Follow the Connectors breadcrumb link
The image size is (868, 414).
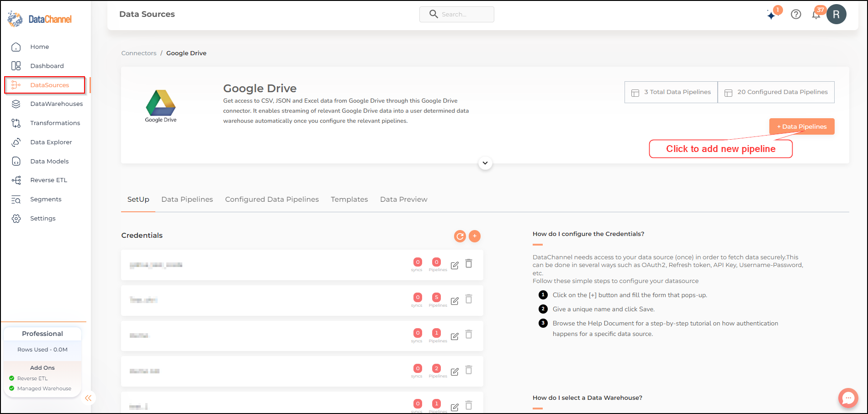point(139,53)
